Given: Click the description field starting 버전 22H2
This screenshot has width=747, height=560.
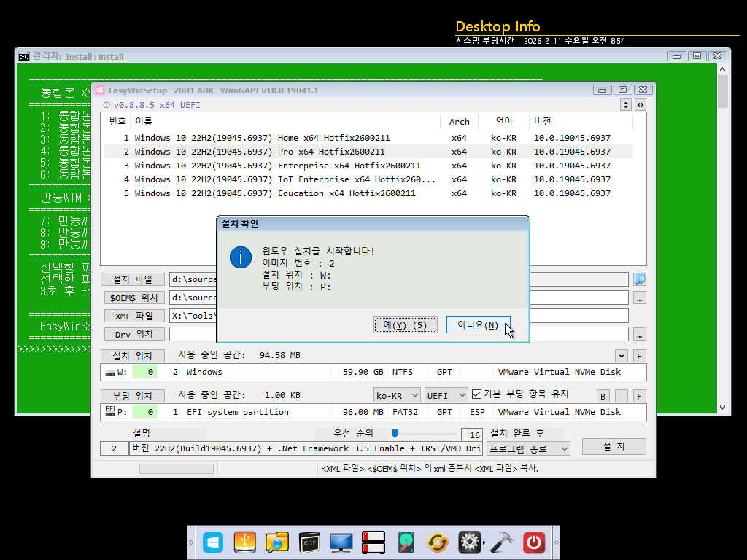Looking at the screenshot, I should pos(306,448).
